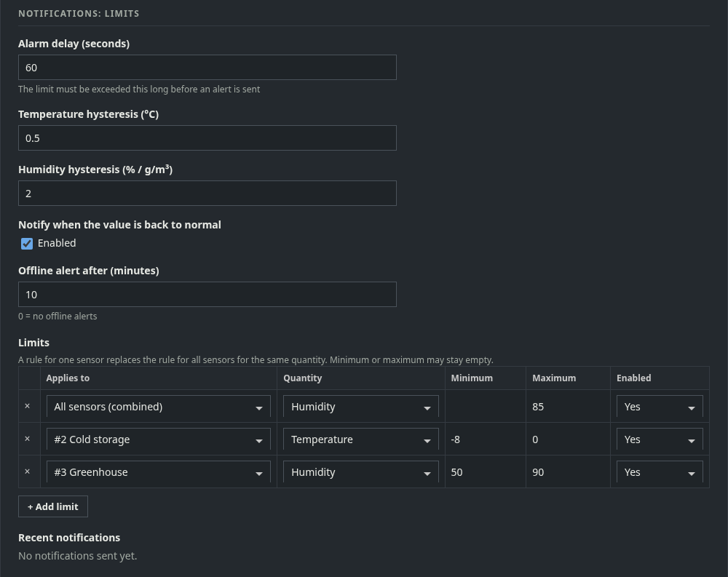This screenshot has width=728, height=577.
Task: Open the #2 Cold storage sensor dropdown
Action: [158, 439]
